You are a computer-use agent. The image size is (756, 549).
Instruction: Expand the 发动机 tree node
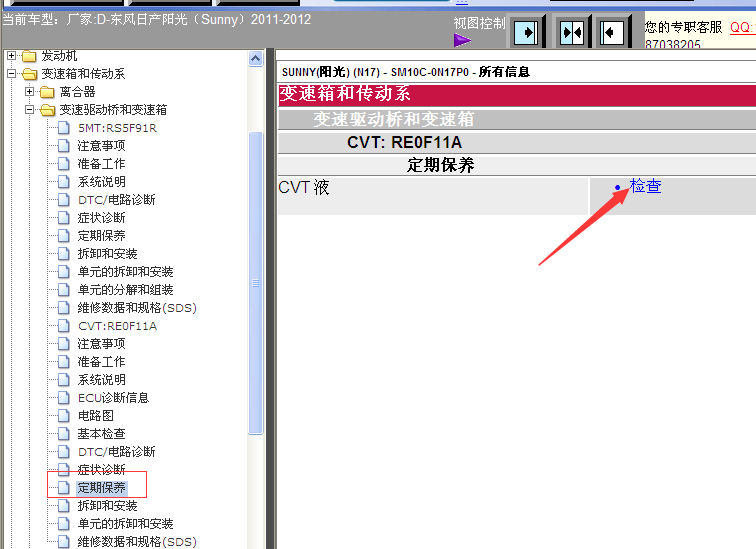point(12,55)
